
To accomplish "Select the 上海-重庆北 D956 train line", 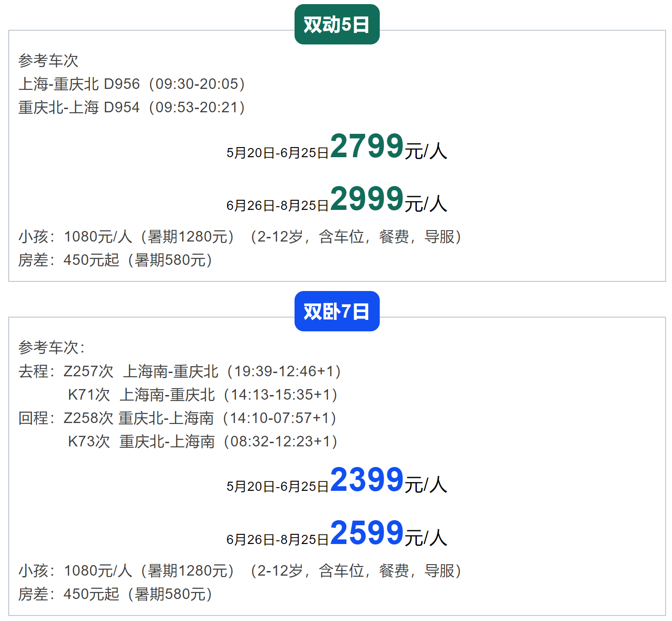I will click(x=132, y=84).
